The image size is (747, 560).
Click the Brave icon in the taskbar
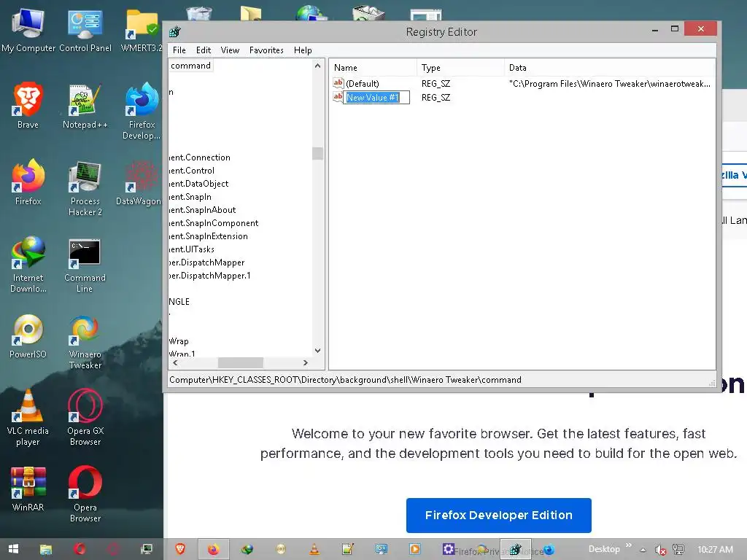tap(180, 549)
